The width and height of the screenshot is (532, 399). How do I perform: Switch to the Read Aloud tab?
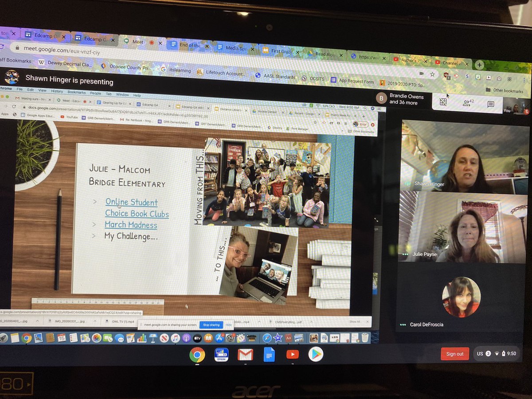click(325, 54)
